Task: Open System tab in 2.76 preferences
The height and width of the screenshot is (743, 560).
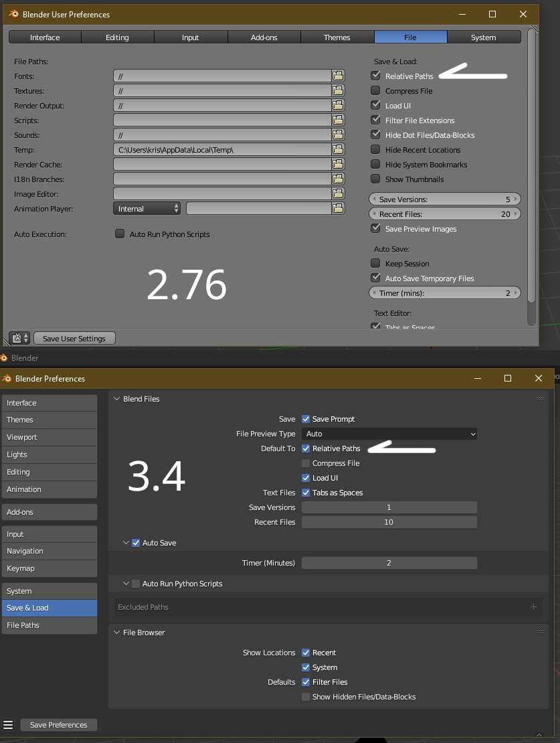Action: coord(483,37)
